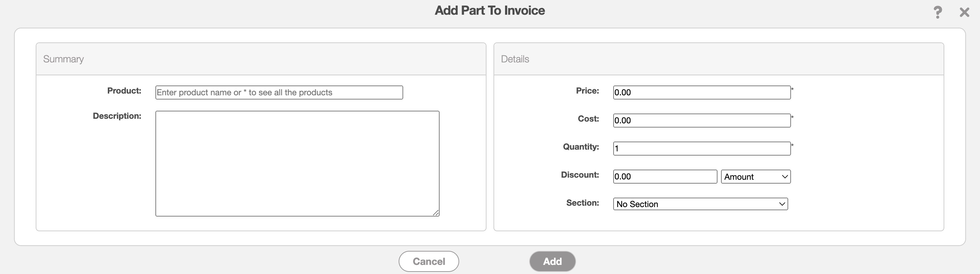Image resolution: width=980 pixels, height=274 pixels.
Task: Close the Add Part To Invoice dialog
Action: 964,12
